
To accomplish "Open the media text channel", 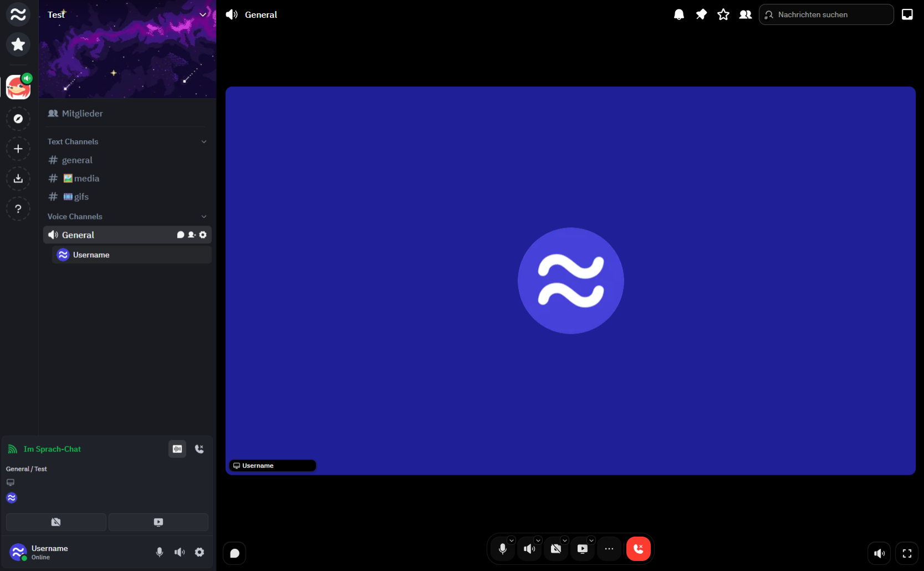I will coord(127,179).
